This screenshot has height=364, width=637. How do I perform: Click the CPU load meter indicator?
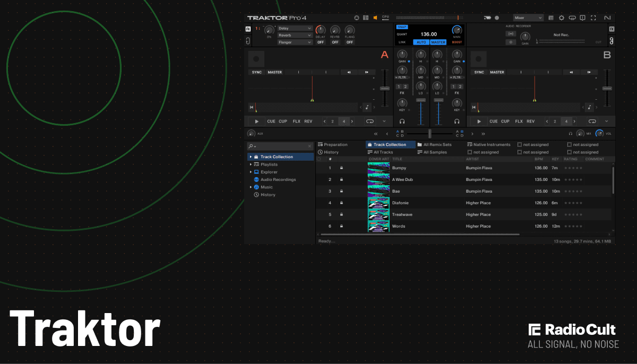(385, 18)
